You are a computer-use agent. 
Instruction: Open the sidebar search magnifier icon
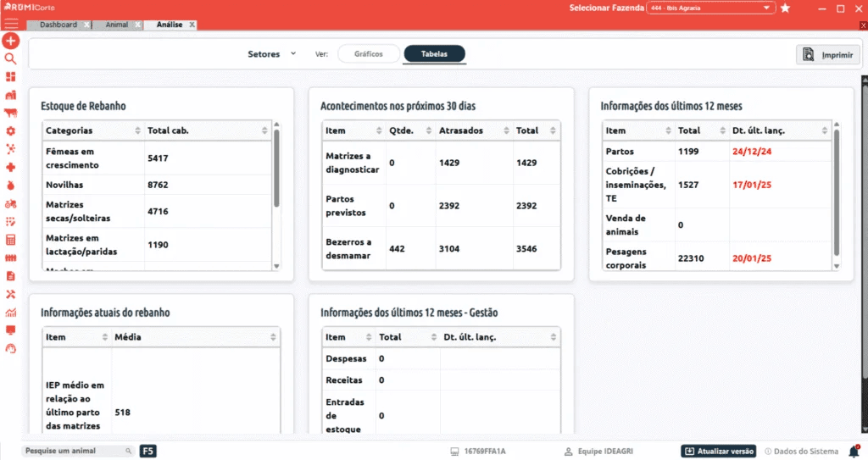point(10,58)
